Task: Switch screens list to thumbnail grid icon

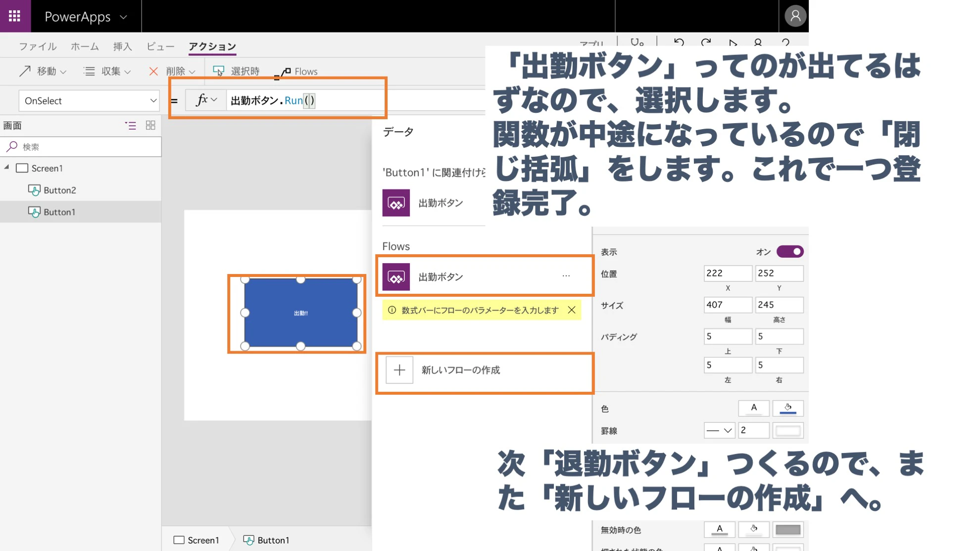Action: [x=150, y=125]
